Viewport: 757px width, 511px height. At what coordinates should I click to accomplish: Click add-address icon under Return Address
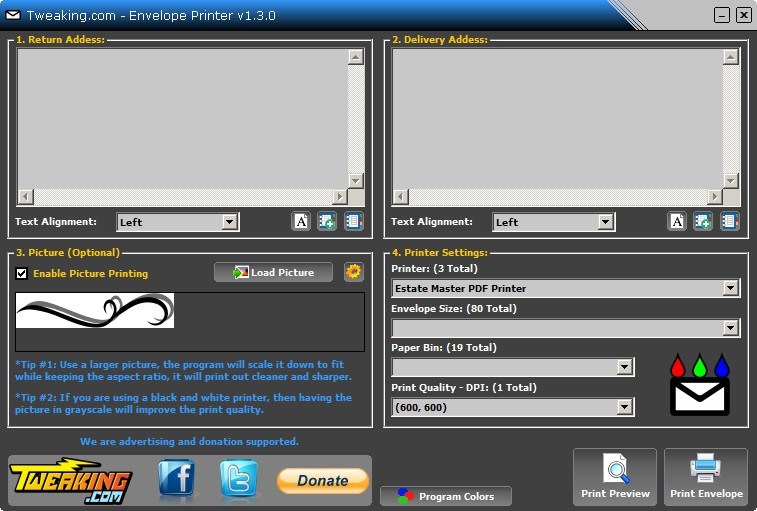(327, 221)
